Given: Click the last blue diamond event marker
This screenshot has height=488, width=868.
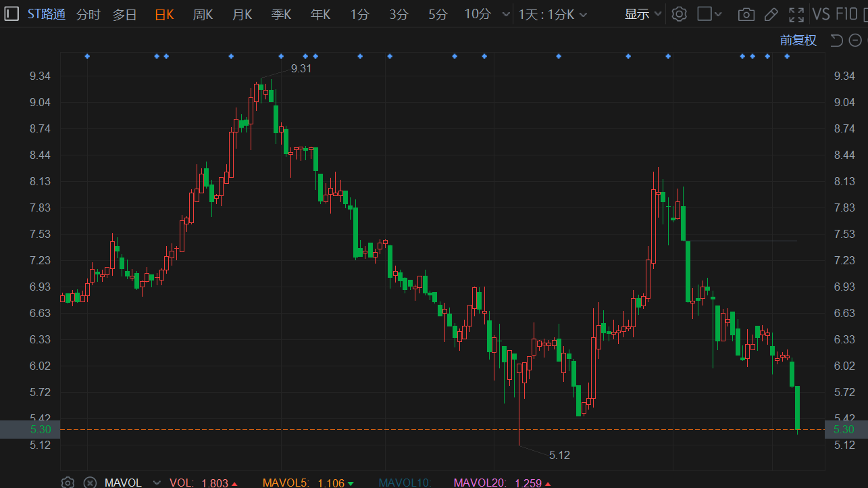Looking at the screenshot, I should 787,56.
